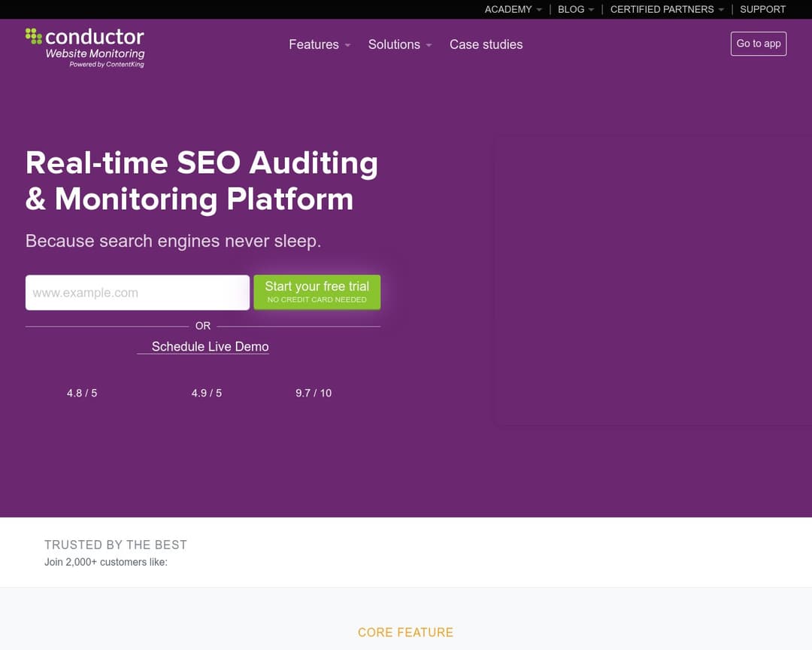
Task: Click the Conductor Website Monitoring logo
Action: [85, 47]
